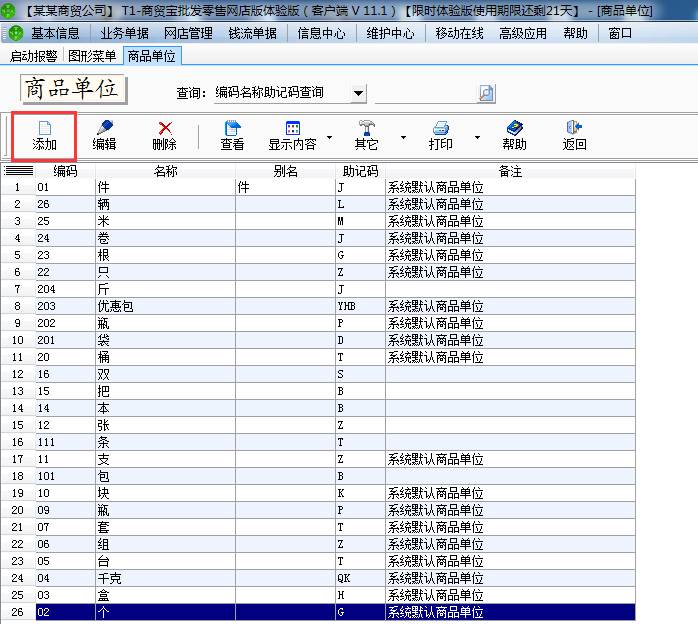Screen dimensions: 698x624
Task: Sort by the 备注 column header
Action: tap(510, 171)
